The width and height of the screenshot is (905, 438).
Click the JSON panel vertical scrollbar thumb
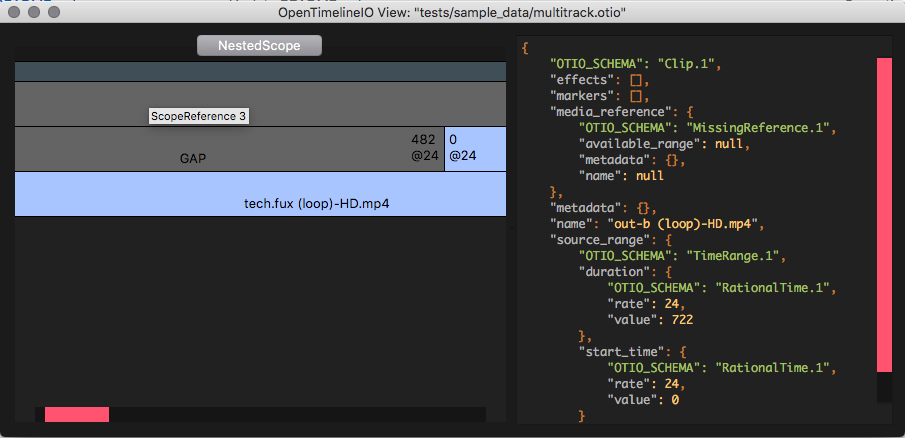pyautogui.click(x=884, y=215)
